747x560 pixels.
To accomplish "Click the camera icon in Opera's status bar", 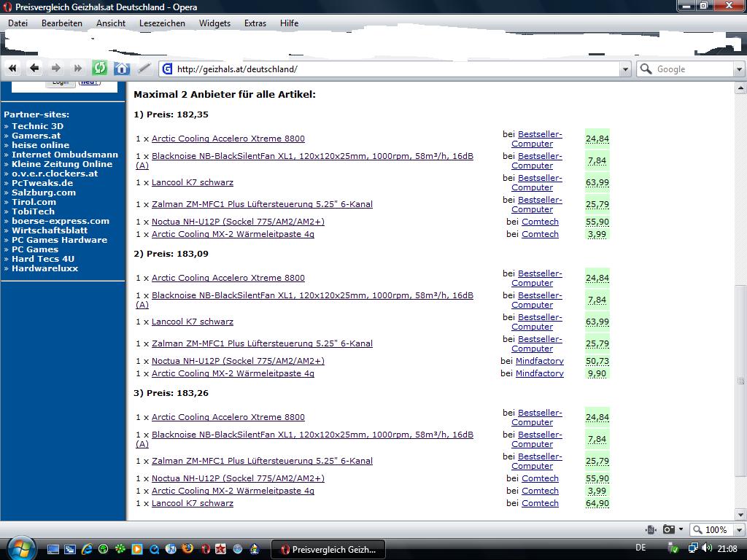I will point(669,529).
